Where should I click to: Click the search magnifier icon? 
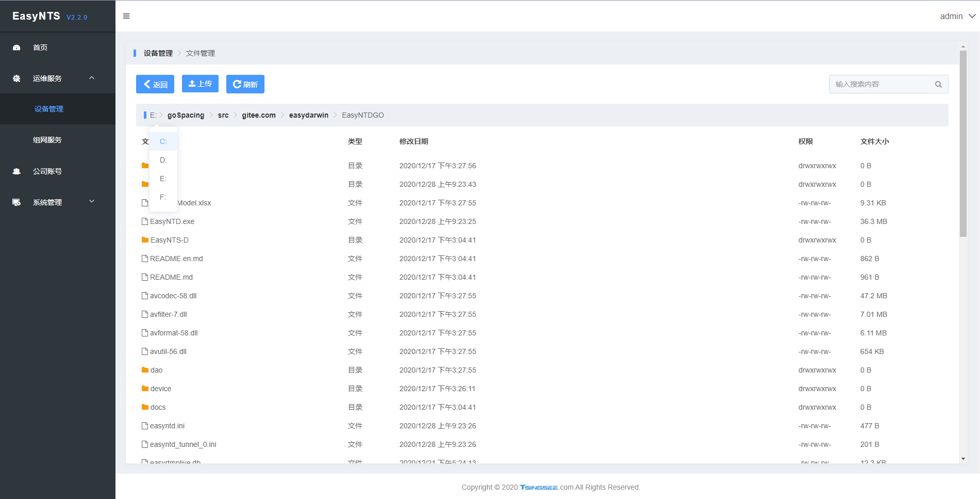point(938,84)
